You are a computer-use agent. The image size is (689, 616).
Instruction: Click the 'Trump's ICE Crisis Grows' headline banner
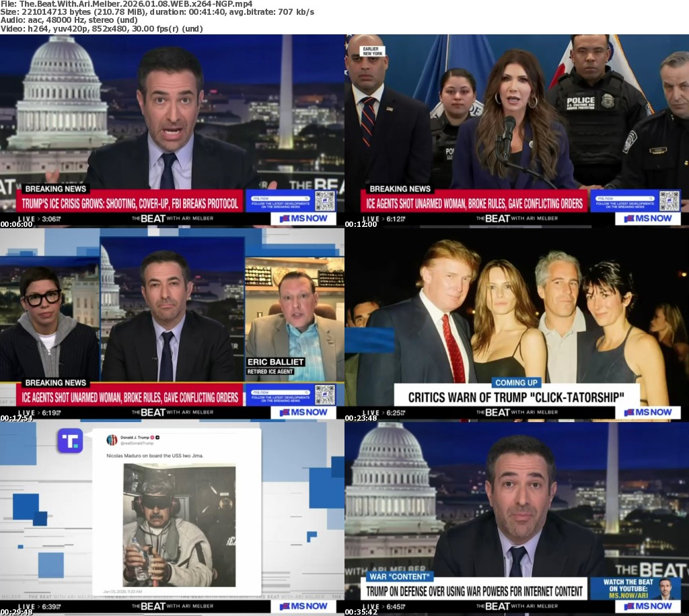pyautogui.click(x=130, y=203)
